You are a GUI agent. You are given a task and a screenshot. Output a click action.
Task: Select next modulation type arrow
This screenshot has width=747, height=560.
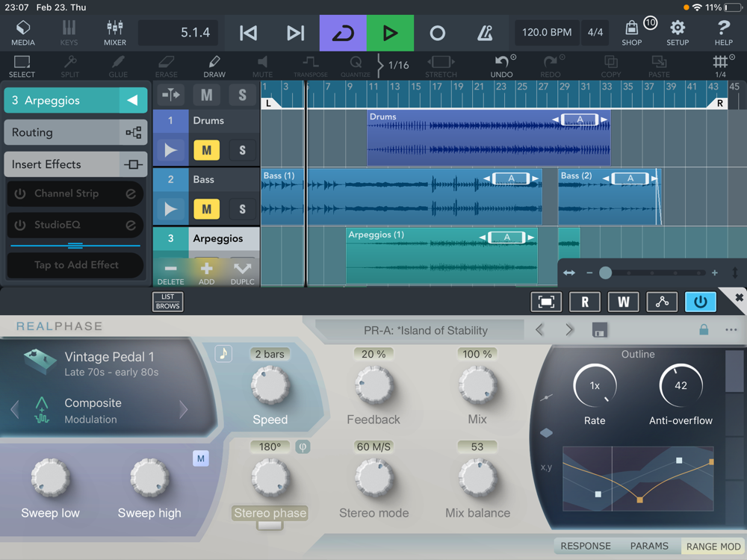pyautogui.click(x=184, y=409)
